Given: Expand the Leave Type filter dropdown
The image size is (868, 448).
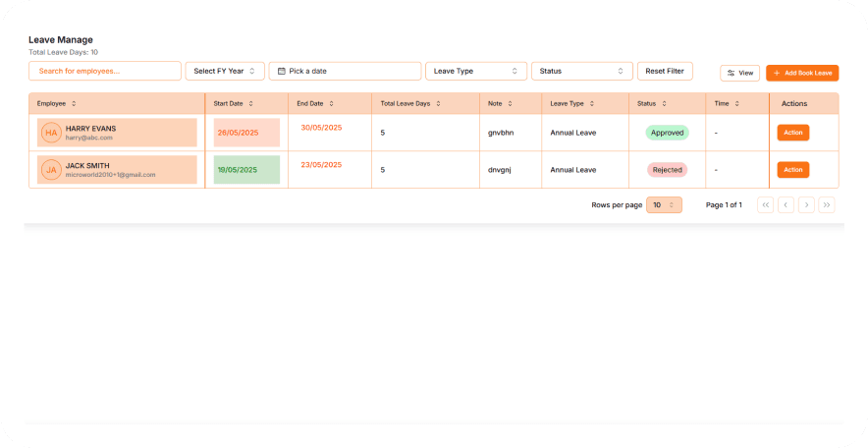Looking at the screenshot, I should [x=476, y=71].
